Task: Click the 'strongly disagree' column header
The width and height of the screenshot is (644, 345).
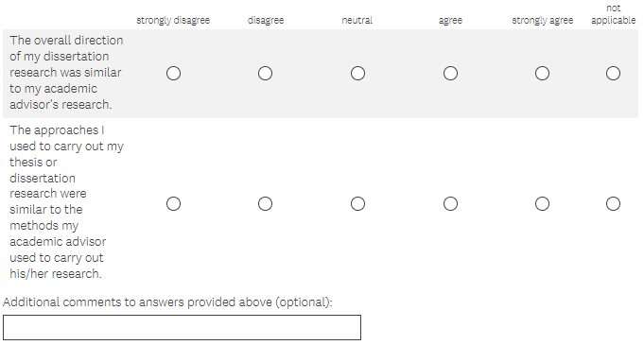Action: pos(173,21)
